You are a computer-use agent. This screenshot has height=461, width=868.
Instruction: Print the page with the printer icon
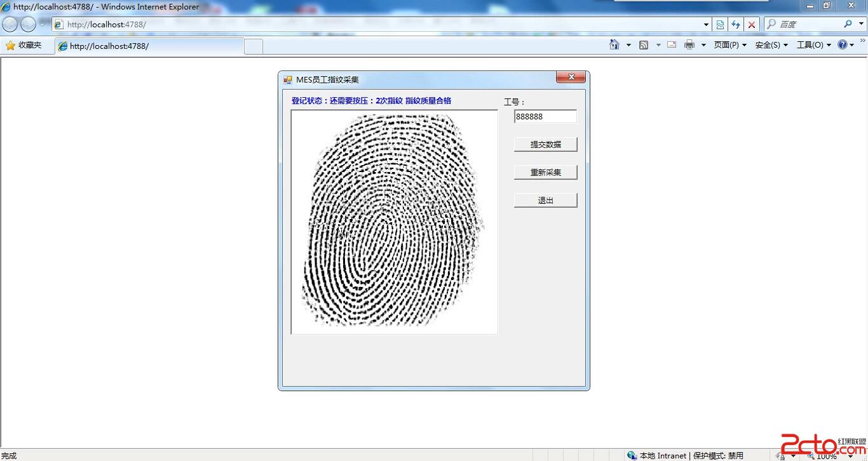pos(689,45)
